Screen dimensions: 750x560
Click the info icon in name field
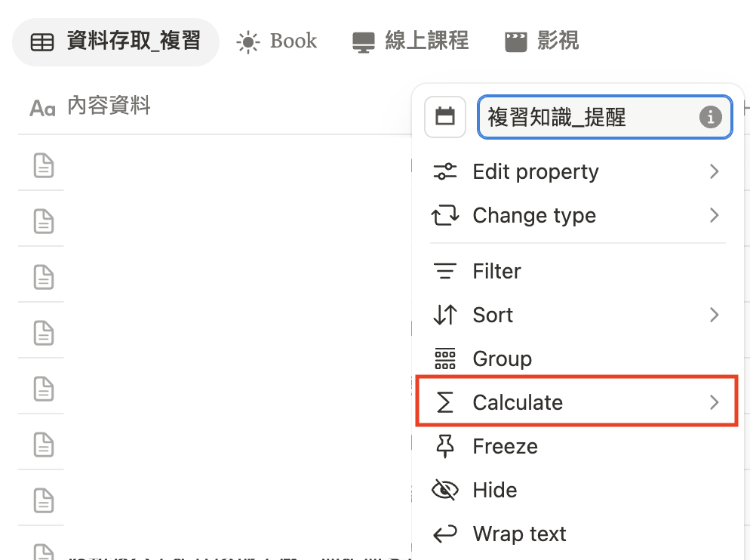709,117
